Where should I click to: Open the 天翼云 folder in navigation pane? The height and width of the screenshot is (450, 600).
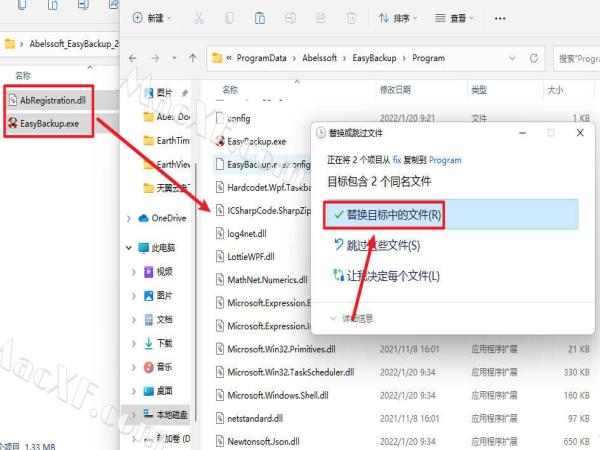pos(166,188)
